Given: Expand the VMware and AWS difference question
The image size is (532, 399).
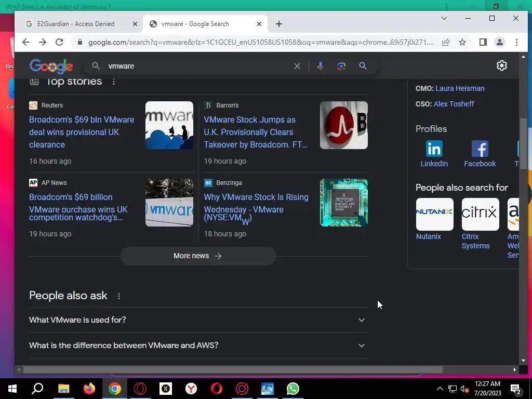Looking at the screenshot, I should (198, 345).
